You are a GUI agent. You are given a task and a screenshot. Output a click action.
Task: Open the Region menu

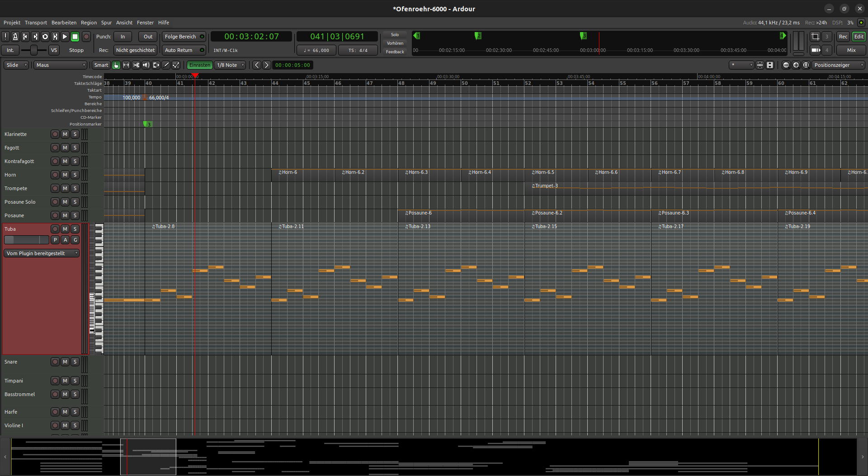(x=89, y=23)
